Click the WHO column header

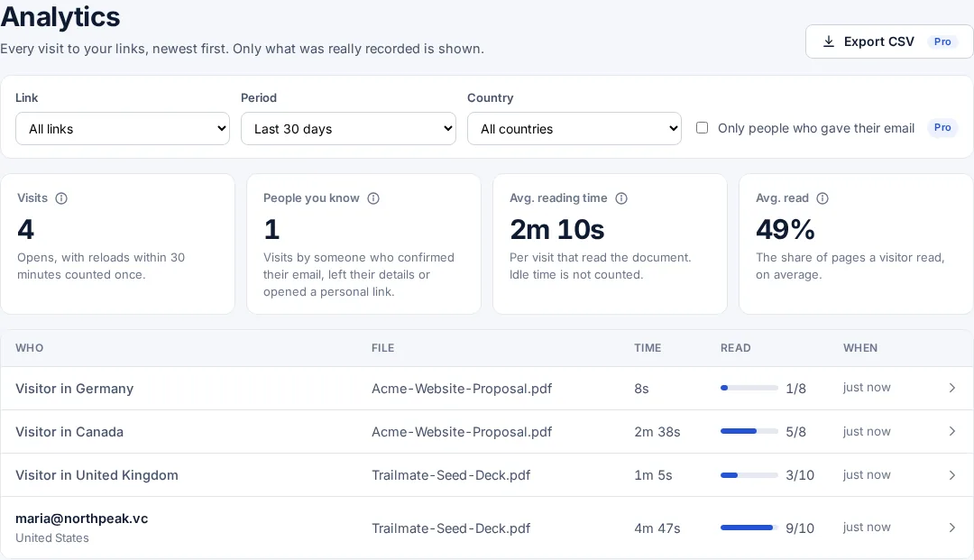[x=29, y=348]
